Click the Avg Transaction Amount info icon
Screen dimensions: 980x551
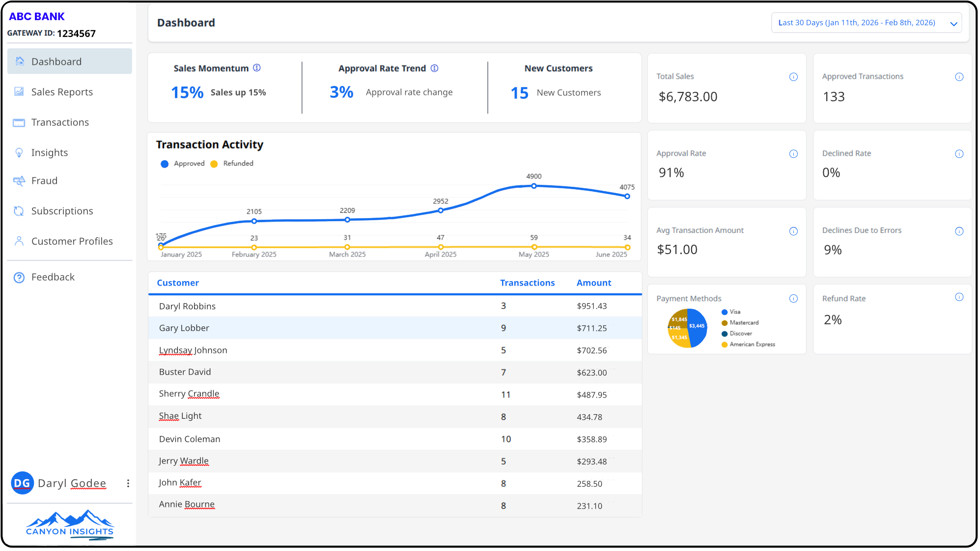(x=793, y=231)
